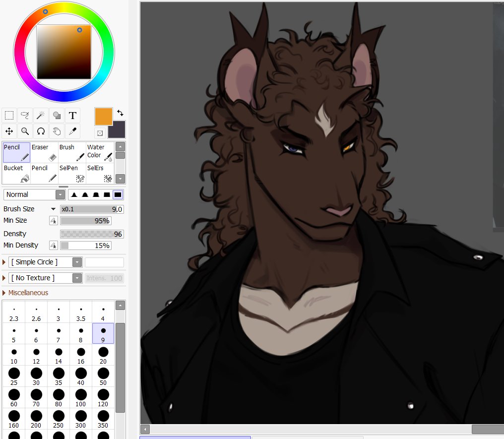Select brush size preset 12
The image size is (504, 439).
click(36, 355)
